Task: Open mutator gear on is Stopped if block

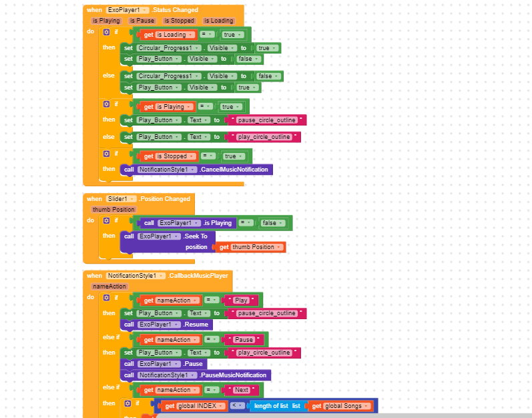Action: click(x=107, y=154)
